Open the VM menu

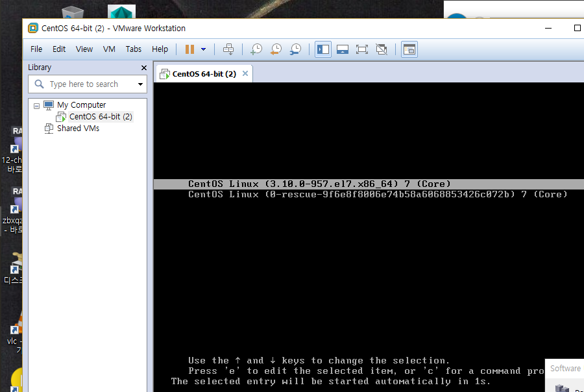click(109, 49)
